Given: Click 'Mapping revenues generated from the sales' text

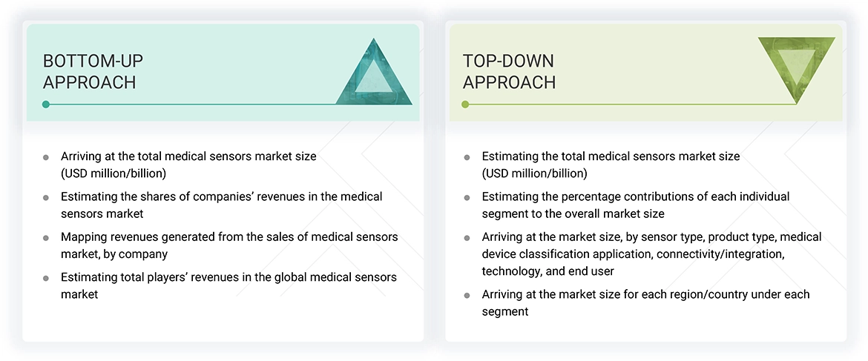Looking at the screenshot, I should click(229, 236).
